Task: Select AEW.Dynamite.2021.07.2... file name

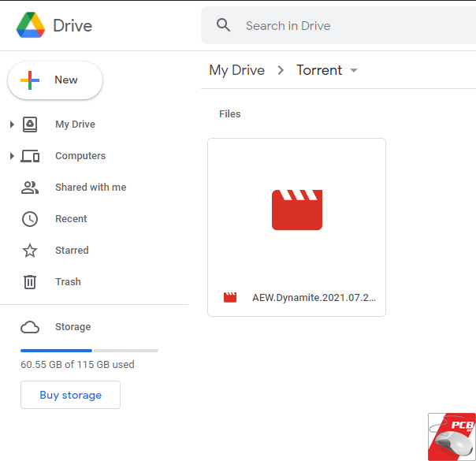Action: pos(314,298)
